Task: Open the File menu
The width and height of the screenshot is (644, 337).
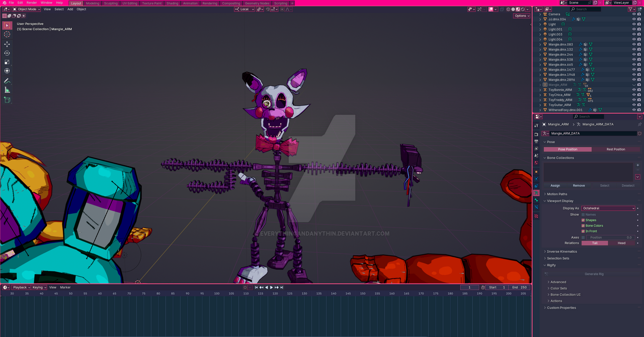Action: [x=11, y=3]
